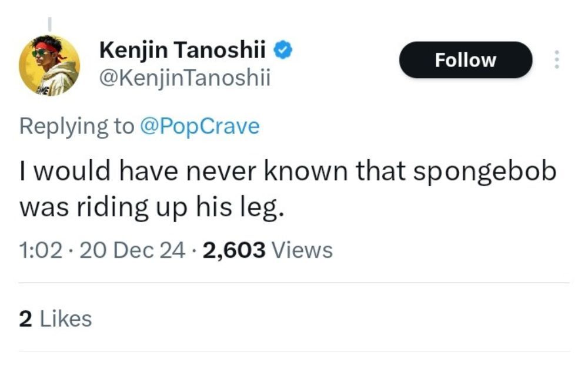Click the blue verified badge icon
Screen dimensions: 588x369
click(x=284, y=51)
